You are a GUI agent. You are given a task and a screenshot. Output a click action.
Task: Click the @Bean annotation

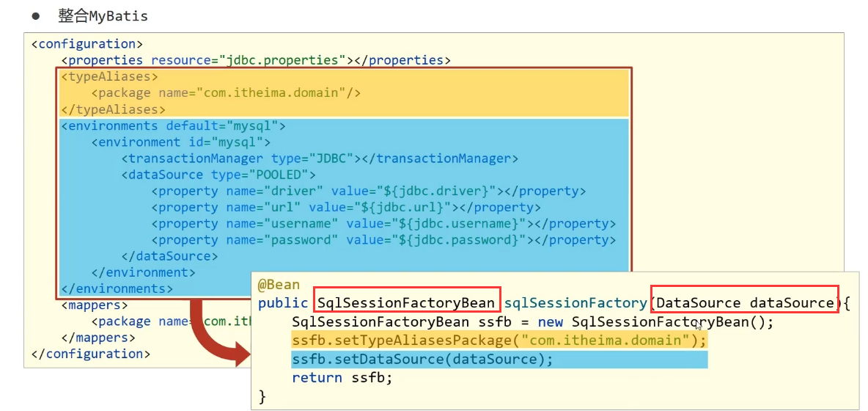279,285
